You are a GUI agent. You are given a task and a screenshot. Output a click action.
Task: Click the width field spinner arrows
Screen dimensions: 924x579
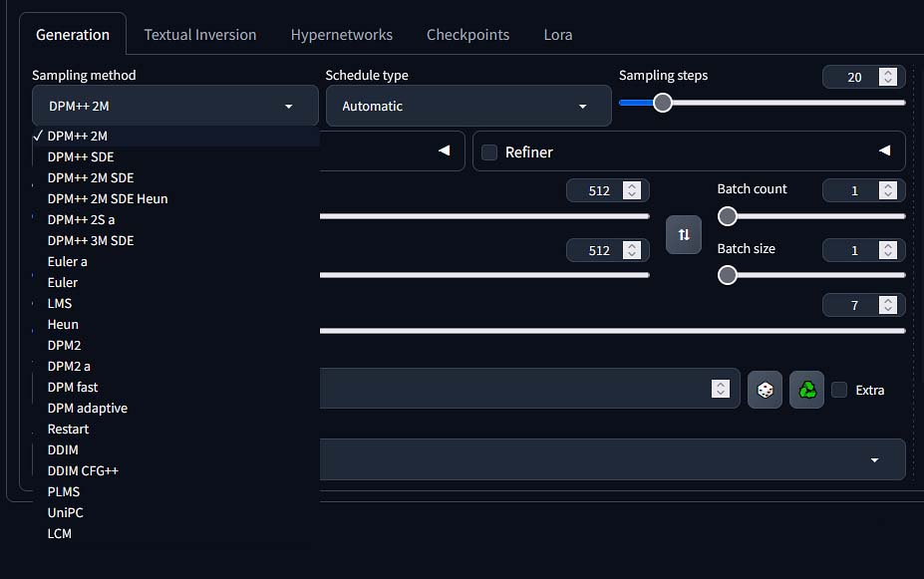pyautogui.click(x=632, y=190)
